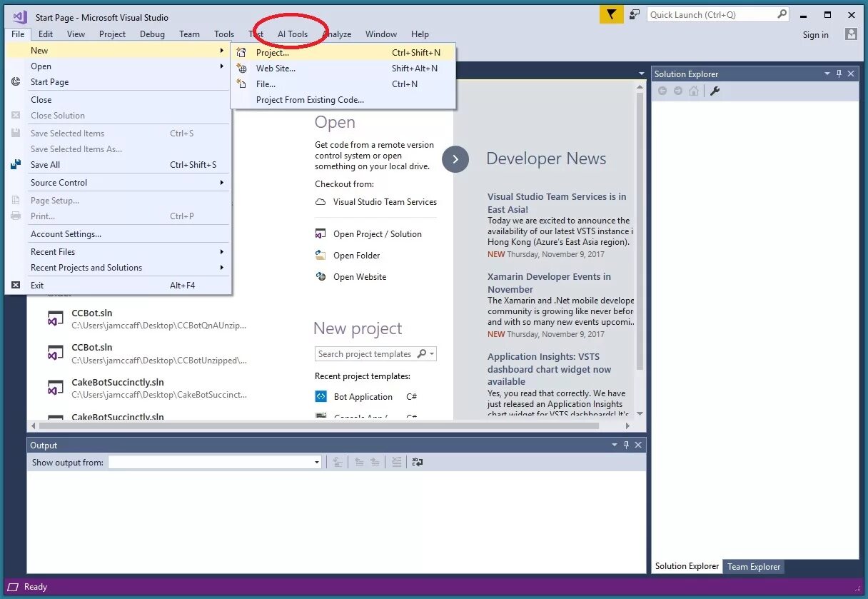Open Account Settings... from File menu
The image size is (868, 599).
[118, 233]
